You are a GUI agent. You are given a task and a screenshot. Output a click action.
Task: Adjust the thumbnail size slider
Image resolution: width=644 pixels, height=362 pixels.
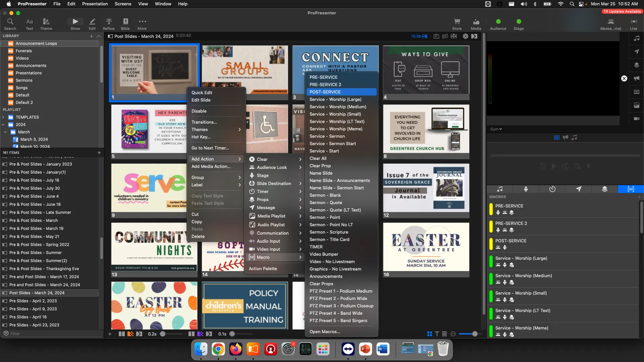pos(475,334)
